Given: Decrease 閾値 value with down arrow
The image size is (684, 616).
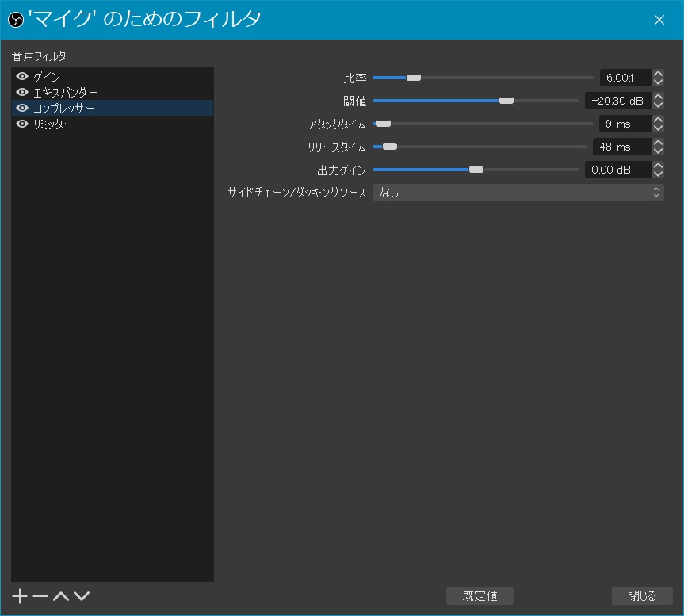Looking at the screenshot, I should (x=658, y=105).
